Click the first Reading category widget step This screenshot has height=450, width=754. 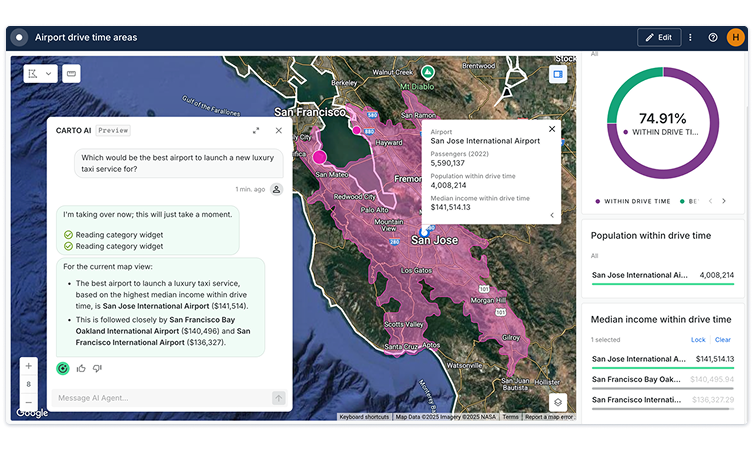click(x=113, y=235)
